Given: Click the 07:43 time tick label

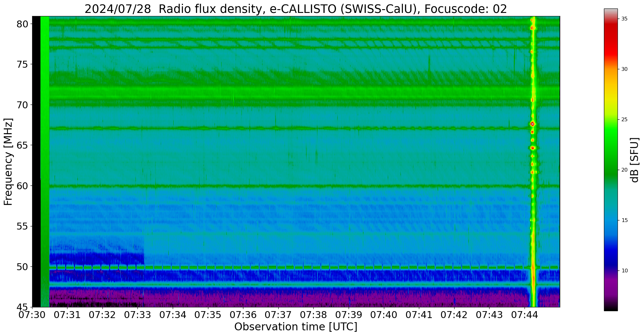Looking at the screenshot, I should 490,315.
